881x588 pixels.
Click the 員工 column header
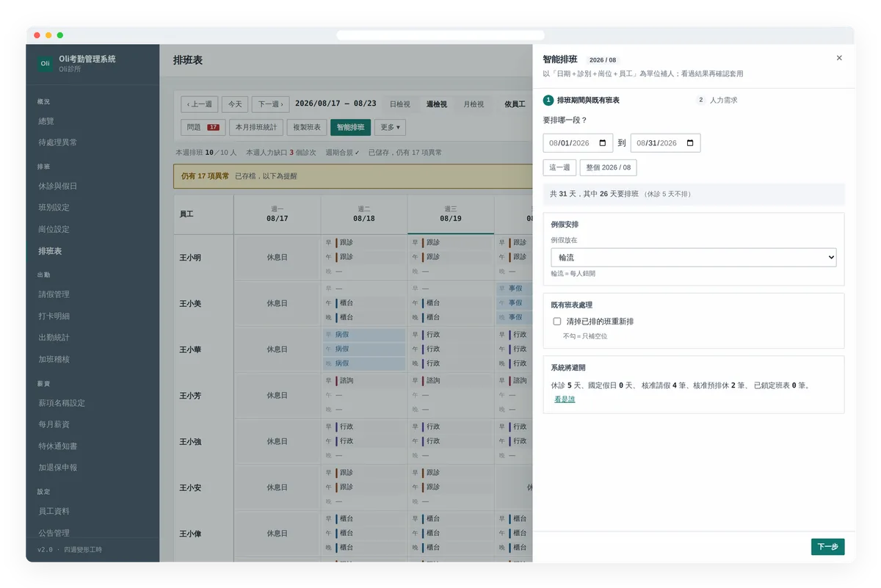click(x=204, y=214)
